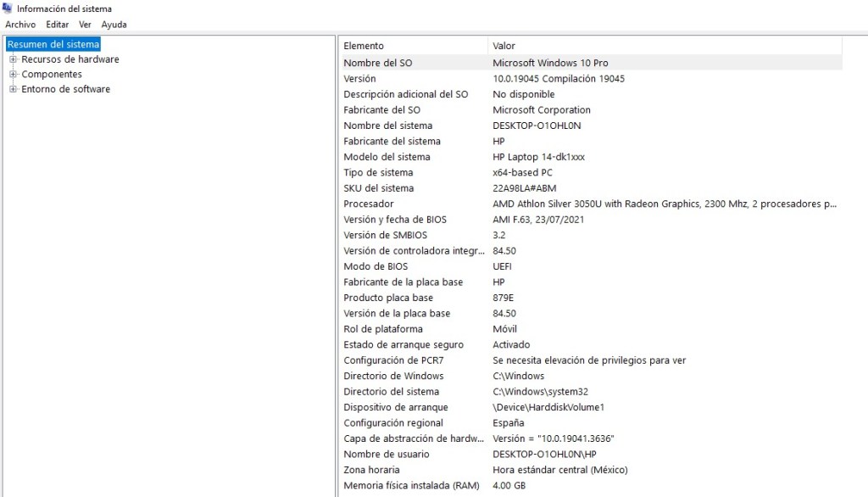Screen dimensions: 868x497
Task: Select the Componentes tree item label
Action: click(x=52, y=75)
